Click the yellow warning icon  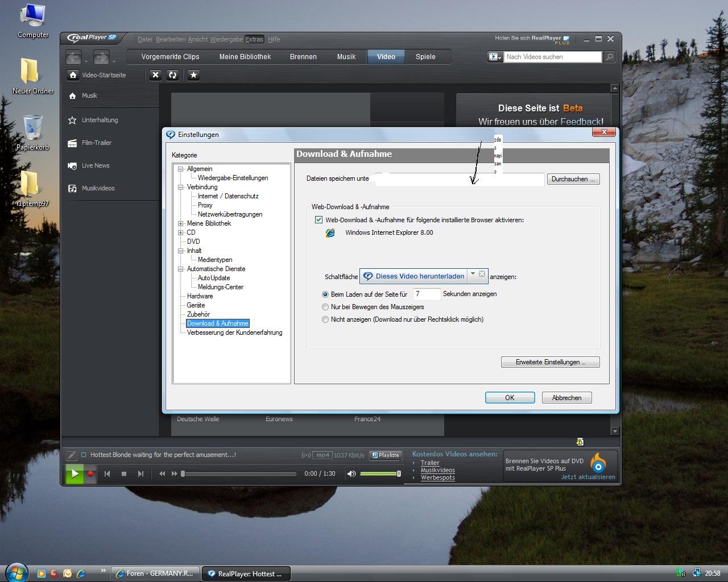click(x=580, y=442)
